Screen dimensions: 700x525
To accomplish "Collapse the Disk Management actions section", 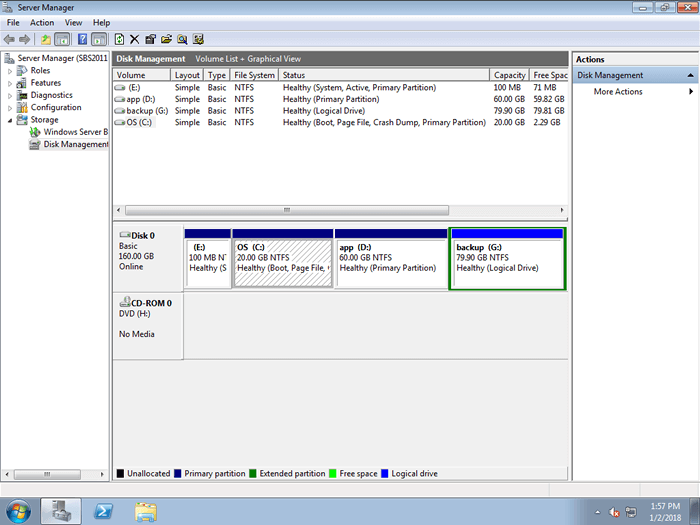I will coord(691,75).
